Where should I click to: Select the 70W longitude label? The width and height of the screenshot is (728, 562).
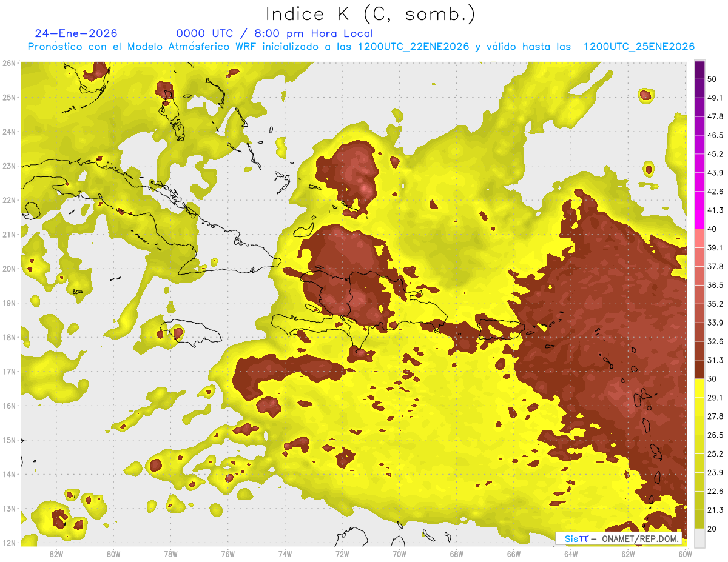click(x=399, y=554)
